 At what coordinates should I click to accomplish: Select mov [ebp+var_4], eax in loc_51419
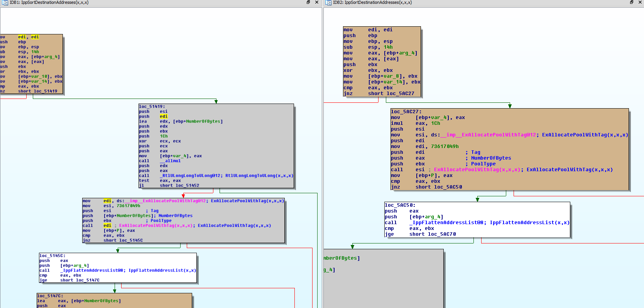[171, 156]
